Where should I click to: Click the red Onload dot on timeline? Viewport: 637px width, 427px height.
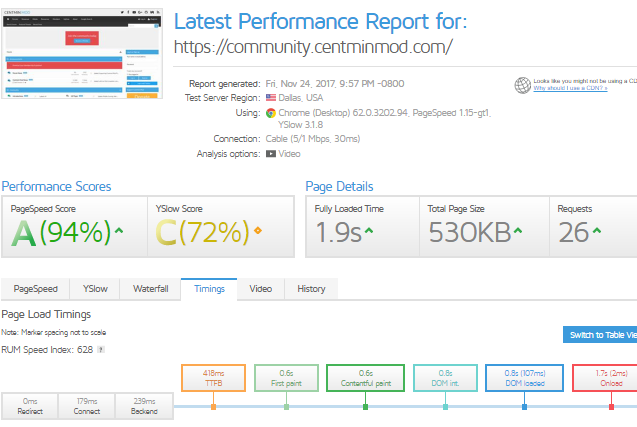(x=611, y=407)
